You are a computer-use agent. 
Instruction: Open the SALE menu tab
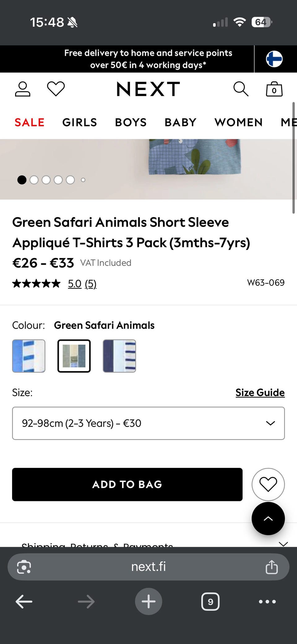point(30,122)
